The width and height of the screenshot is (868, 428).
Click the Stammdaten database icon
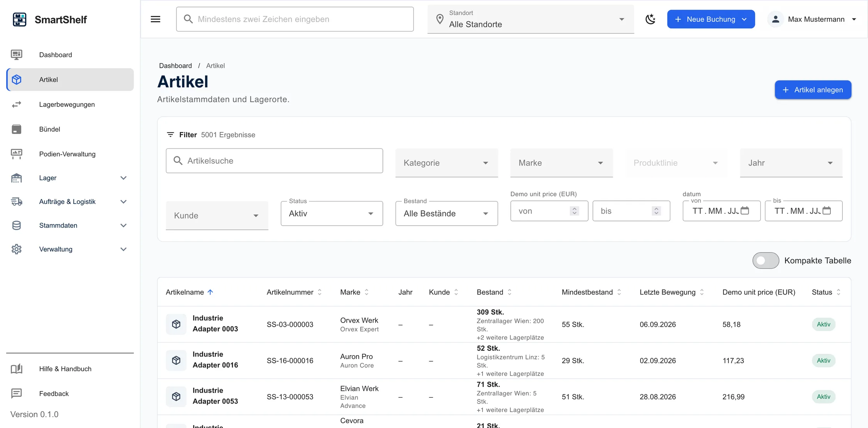coord(17,225)
